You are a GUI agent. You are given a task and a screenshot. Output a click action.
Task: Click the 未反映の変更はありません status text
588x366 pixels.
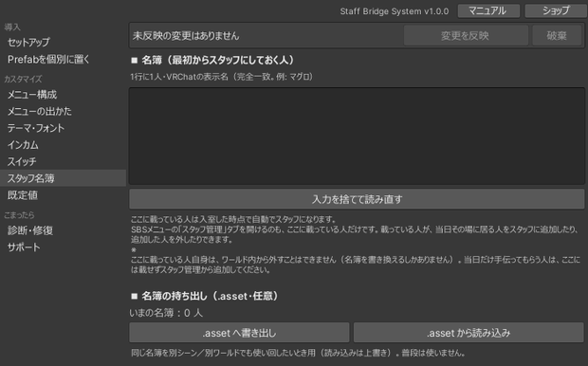point(186,36)
